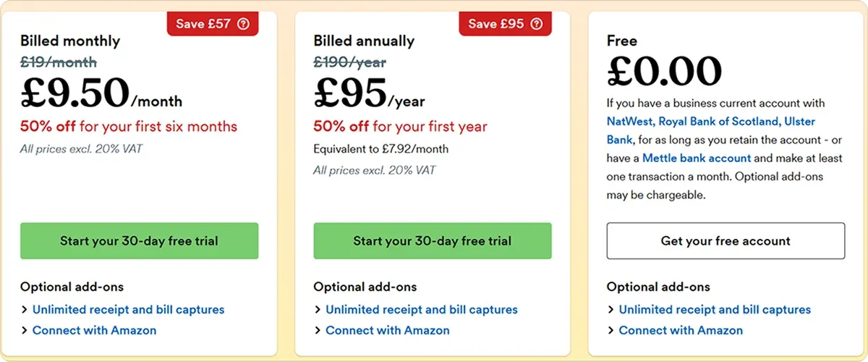
Task: Click the chevron beside Free plan Connect with Amazon
Action: point(611,330)
